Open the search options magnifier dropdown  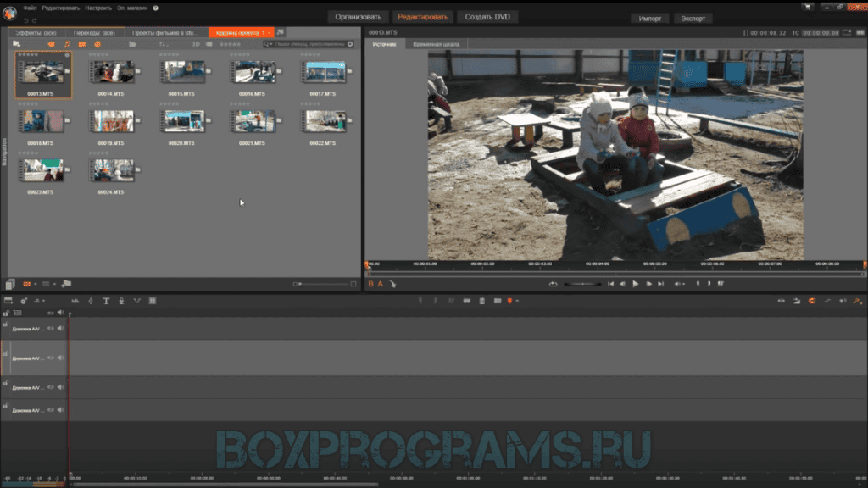pos(268,44)
